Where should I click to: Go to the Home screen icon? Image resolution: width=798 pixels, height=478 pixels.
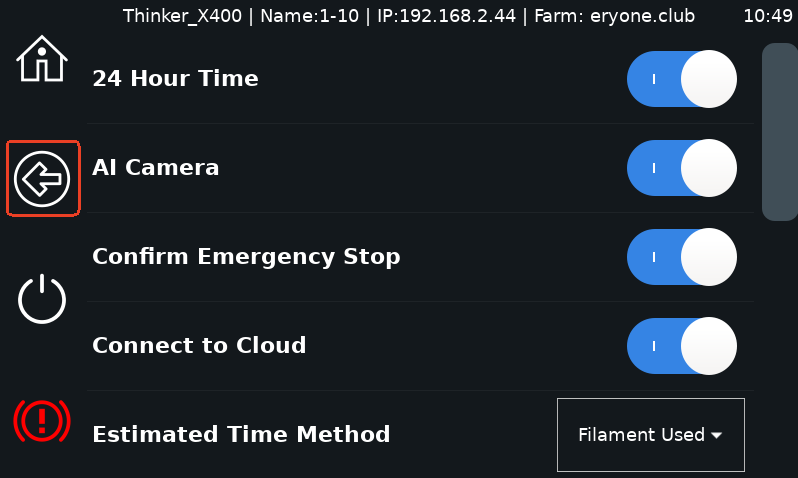(x=42, y=59)
